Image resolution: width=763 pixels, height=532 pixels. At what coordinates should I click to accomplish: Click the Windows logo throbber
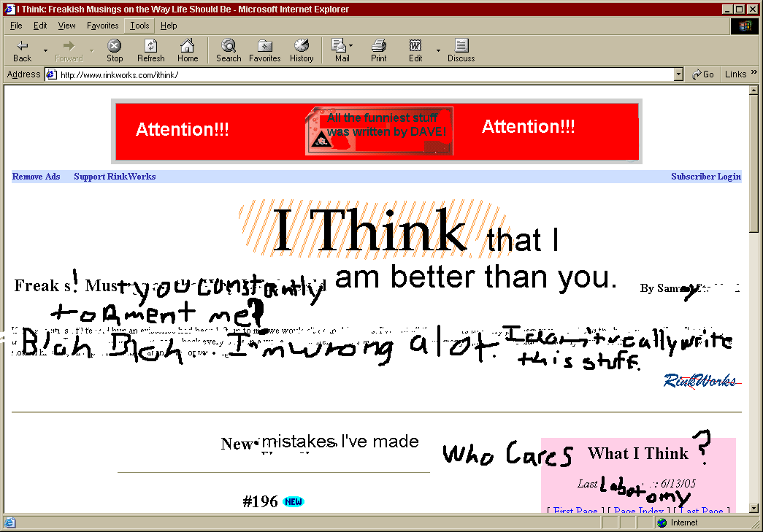745,26
